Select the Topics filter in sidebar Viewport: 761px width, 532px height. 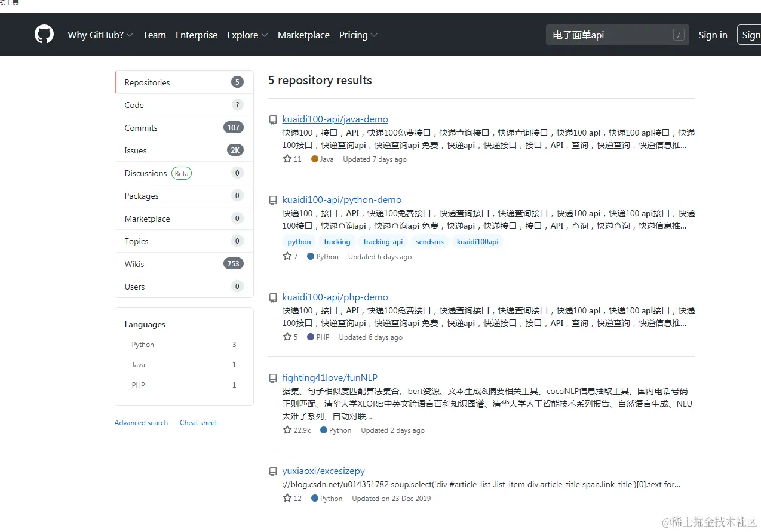(x=184, y=241)
